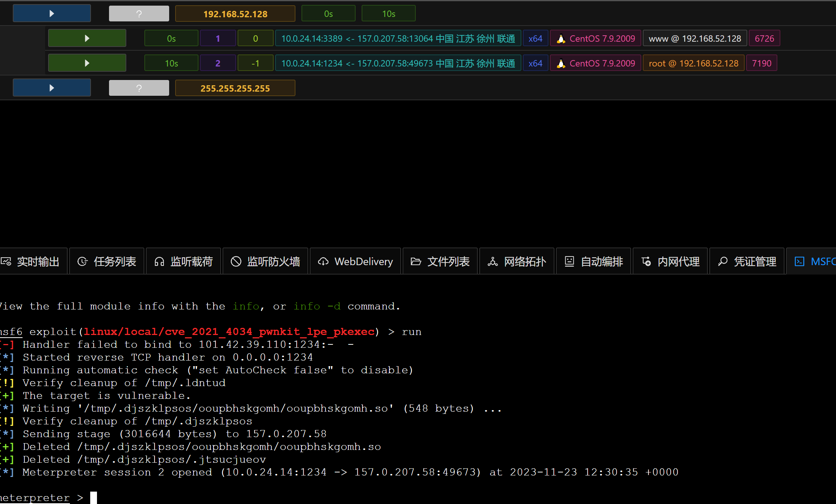Click the 10s heartbeat tag in the host row
The image size is (836, 504).
(389, 14)
